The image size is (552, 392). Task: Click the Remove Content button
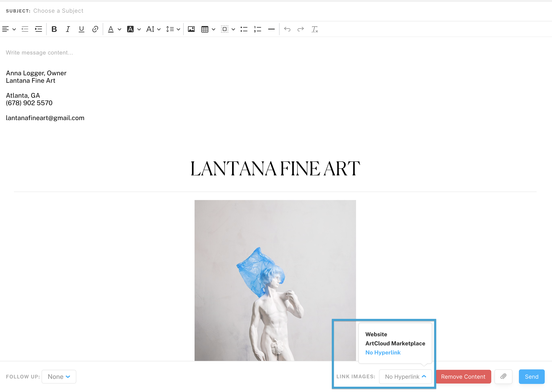(x=463, y=377)
